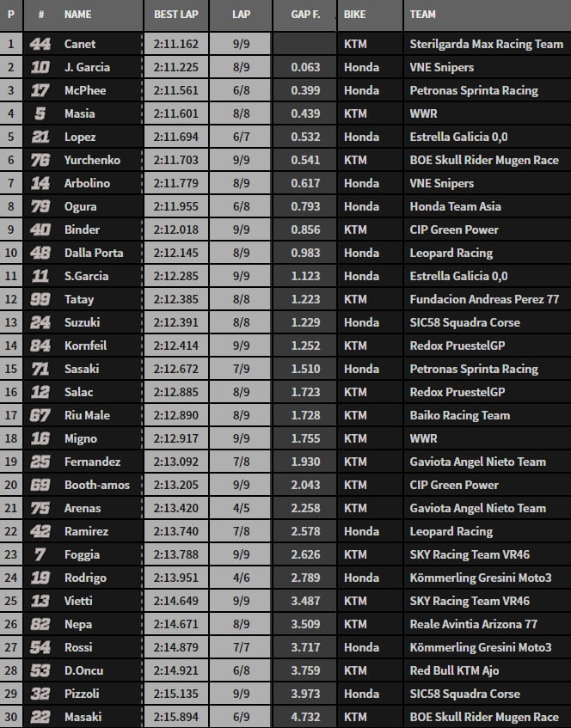Image resolution: width=571 pixels, height=728 pixels.
Task: Sort by the BEST LAP column header
Action: tap(177, 15)
